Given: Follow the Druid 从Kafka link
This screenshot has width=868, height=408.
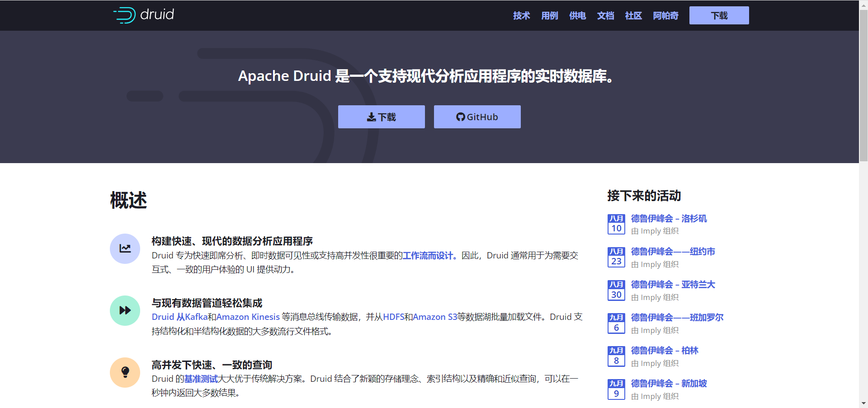Looking at the screenshot, I should 179,317.
